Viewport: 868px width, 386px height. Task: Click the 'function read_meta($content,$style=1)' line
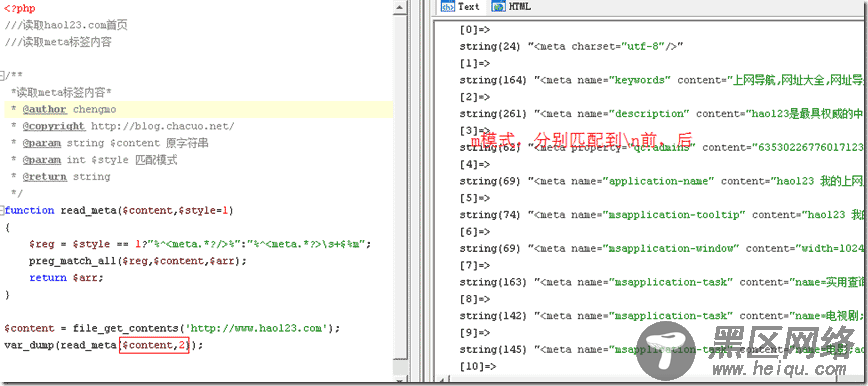(x=119, y=210)
